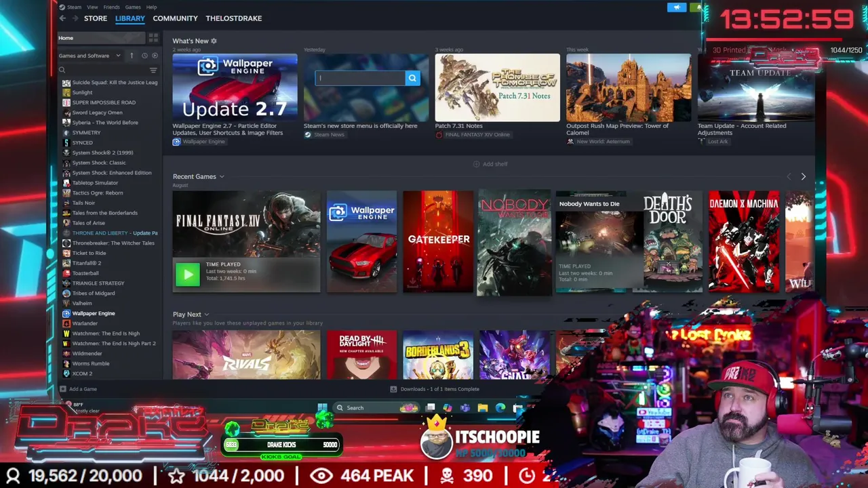Click the store search text box overlay

click(360, 79)
